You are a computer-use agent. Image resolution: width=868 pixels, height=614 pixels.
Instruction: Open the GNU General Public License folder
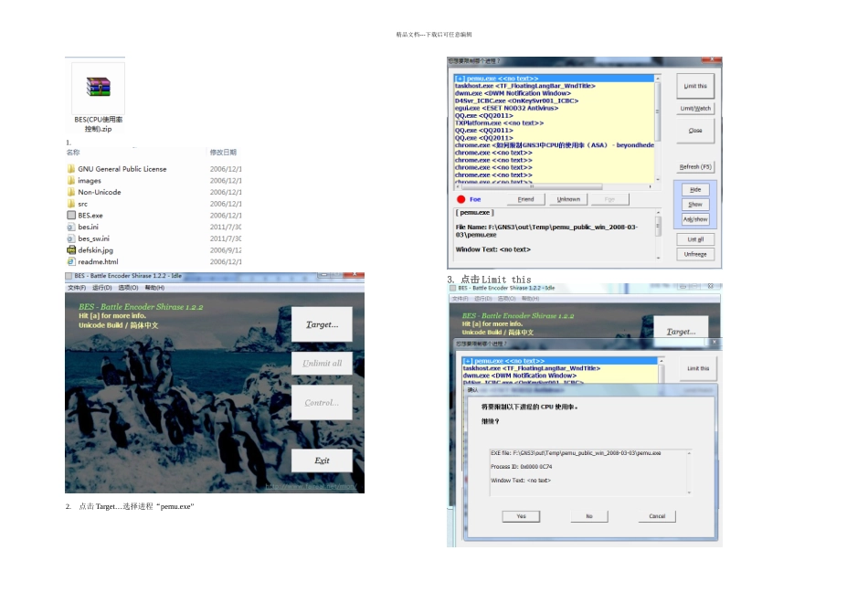coord(71,169)
